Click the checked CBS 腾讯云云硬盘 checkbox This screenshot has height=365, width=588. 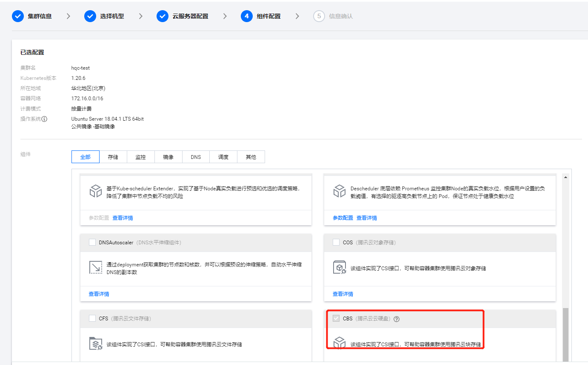[336, 318]
